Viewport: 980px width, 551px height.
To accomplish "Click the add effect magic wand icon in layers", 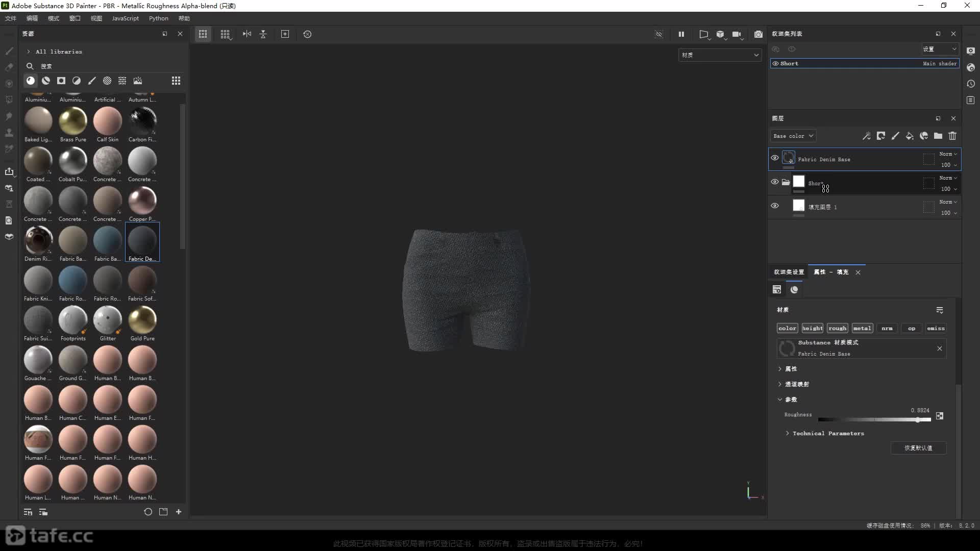I will click(867, 136).
